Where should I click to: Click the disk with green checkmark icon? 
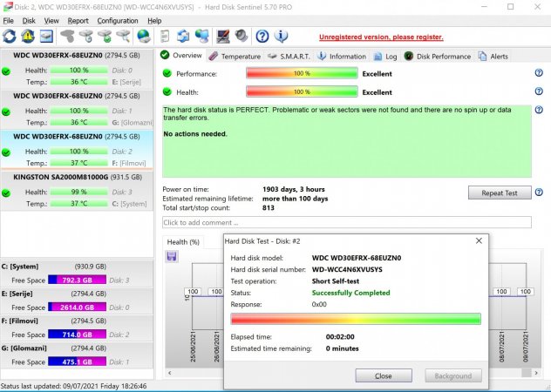105,37
